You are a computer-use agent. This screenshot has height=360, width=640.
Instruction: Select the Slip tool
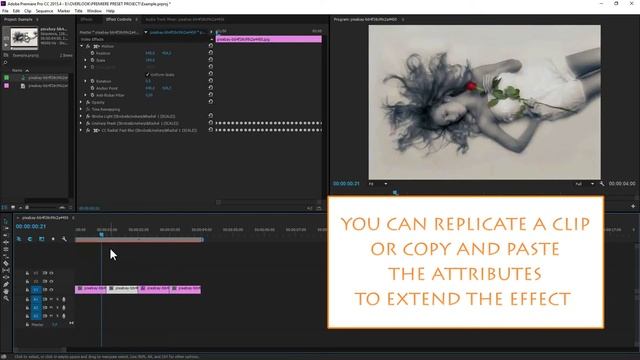(x=6, y=270)
